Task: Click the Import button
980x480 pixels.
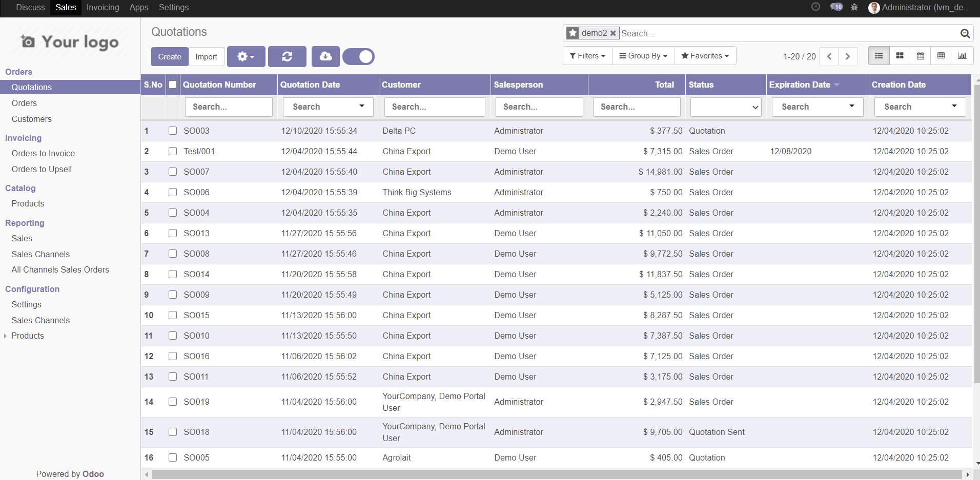Action: [x=206, y=56]
